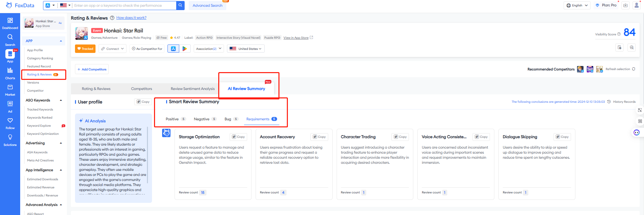
Task: Open History Records
Action: tap(621, 102)
